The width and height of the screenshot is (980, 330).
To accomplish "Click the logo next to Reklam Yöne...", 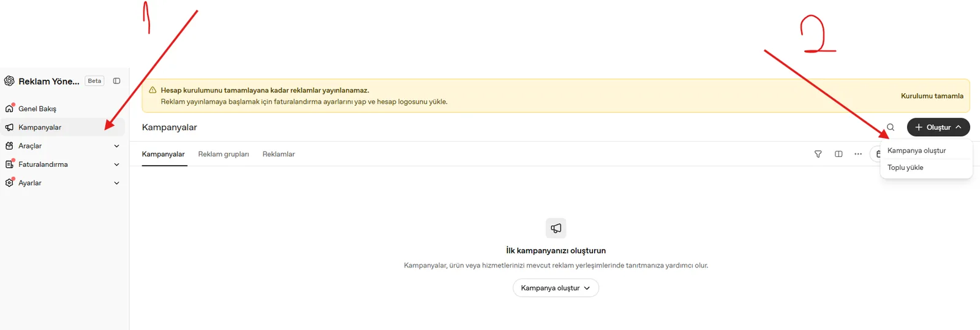I will pyautogui.click(x=9, y=81).
